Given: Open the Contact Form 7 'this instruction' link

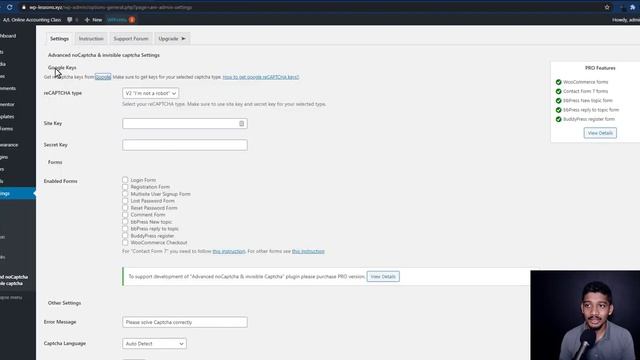Looking at the screenshot, I should [229, 251].
